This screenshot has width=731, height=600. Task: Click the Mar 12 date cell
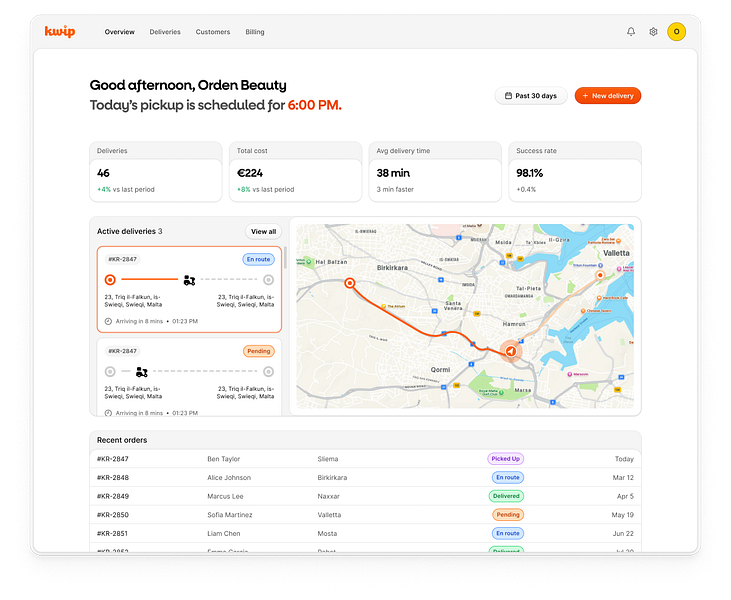[x=623, y=478]
